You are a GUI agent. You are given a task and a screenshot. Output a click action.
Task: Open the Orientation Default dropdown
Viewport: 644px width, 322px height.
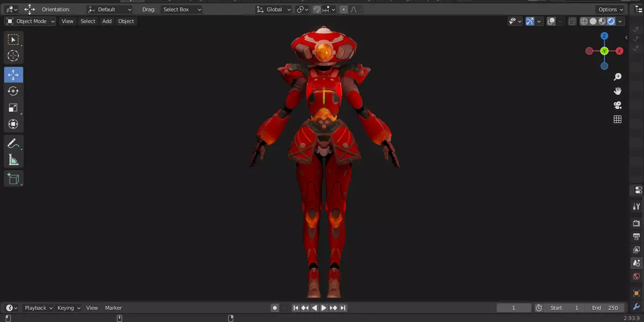tap(110, 9)
